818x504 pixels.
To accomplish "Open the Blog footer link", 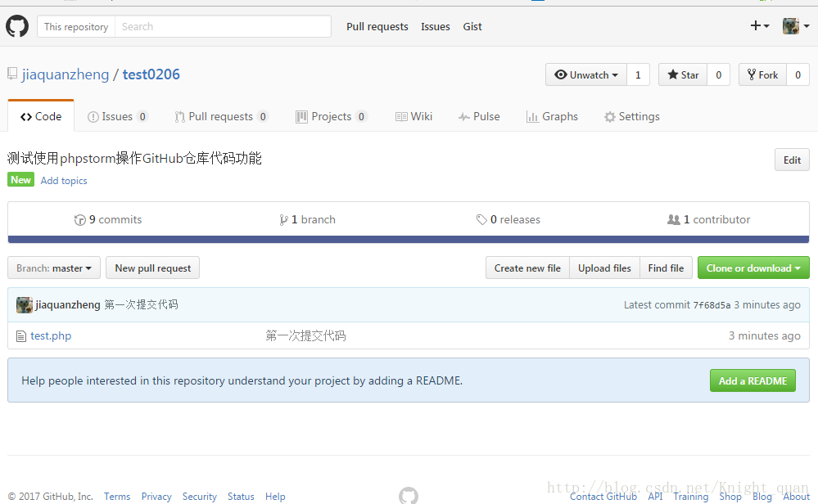I will point(762,496).
